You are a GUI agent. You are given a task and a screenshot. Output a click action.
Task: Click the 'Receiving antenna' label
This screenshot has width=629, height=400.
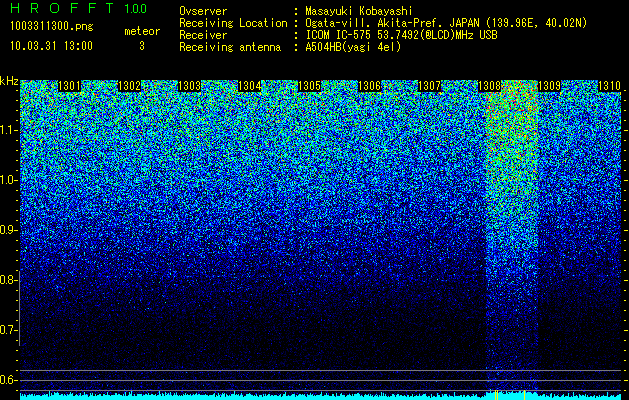pyautogui.click(x=230, y=47)
